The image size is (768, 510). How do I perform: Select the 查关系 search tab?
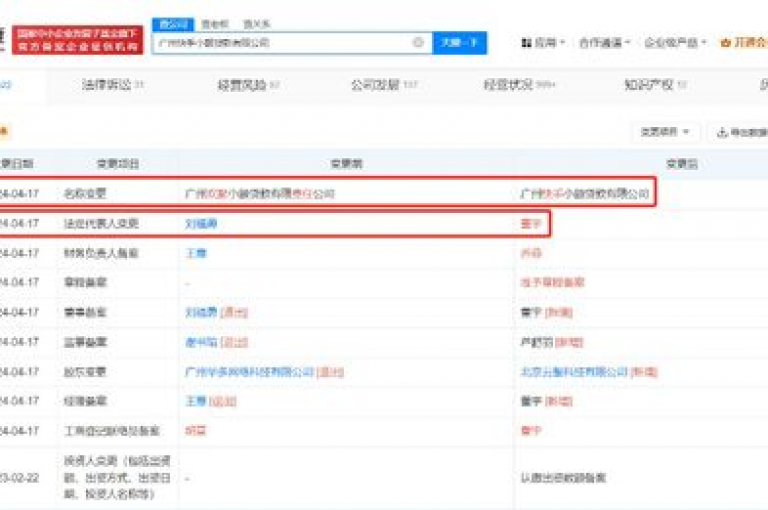point(257,24)
